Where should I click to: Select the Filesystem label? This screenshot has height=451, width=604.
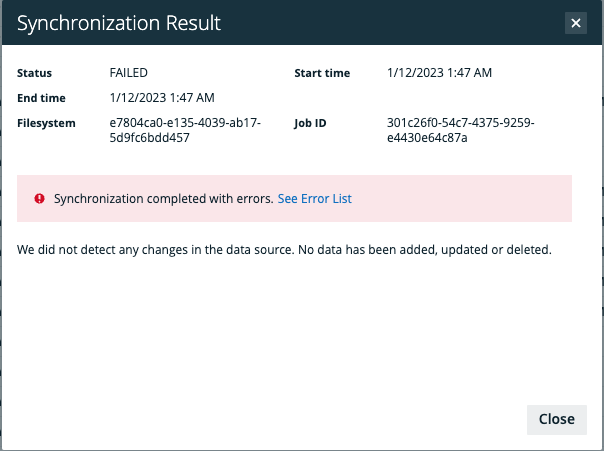pos(47,123)
